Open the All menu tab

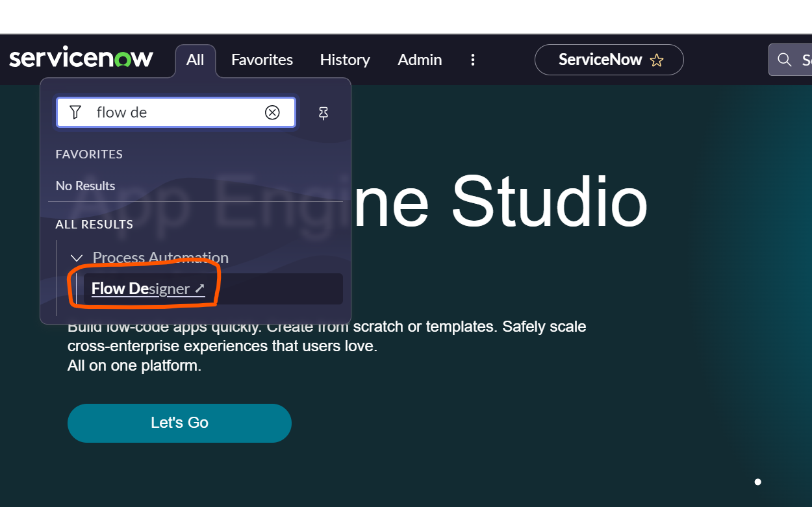(x=196, y=60)
